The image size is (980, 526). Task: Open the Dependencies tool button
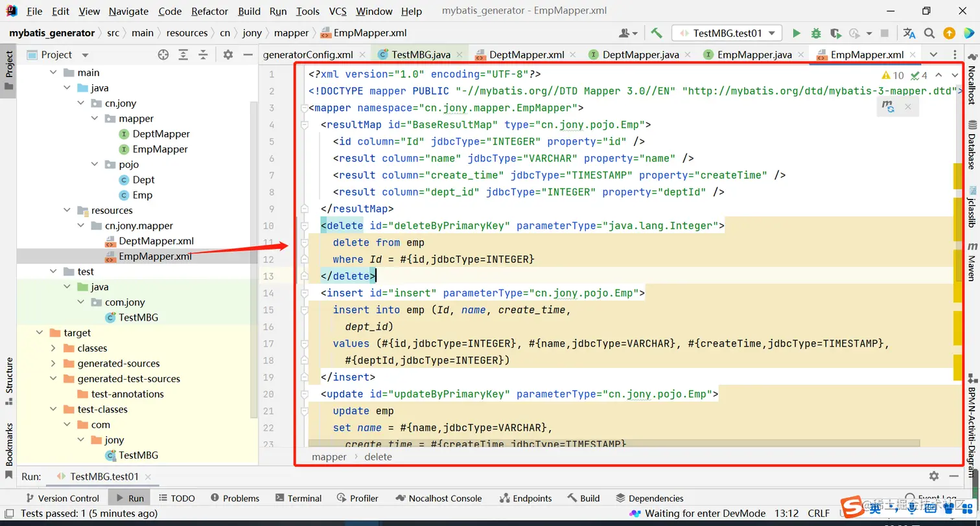(x=649, y=498)
